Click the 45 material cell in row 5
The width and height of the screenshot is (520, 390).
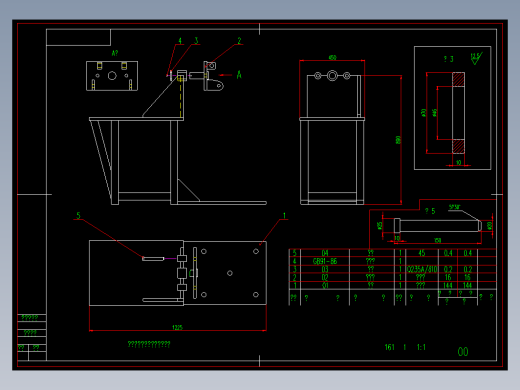tap(422, 253)
